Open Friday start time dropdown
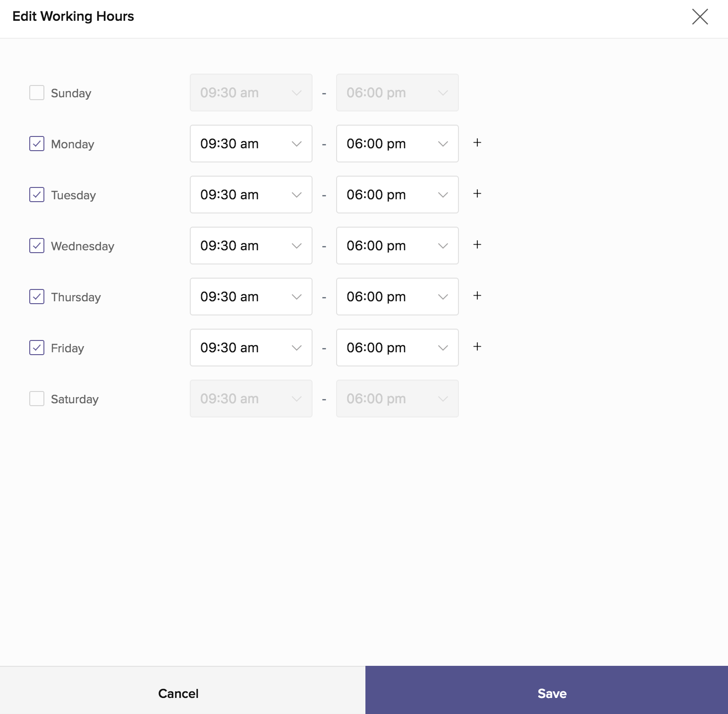Image resolution: width=728 pixels, height=714 pixels. tap(251, 348)
